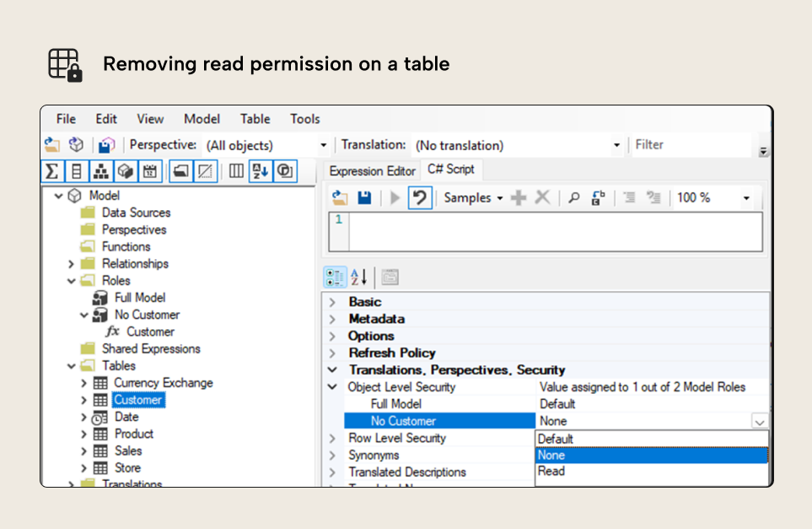This screenshot has height=529, width=812.
Task: Click the plus button to add a script
Action: point(518,197)
